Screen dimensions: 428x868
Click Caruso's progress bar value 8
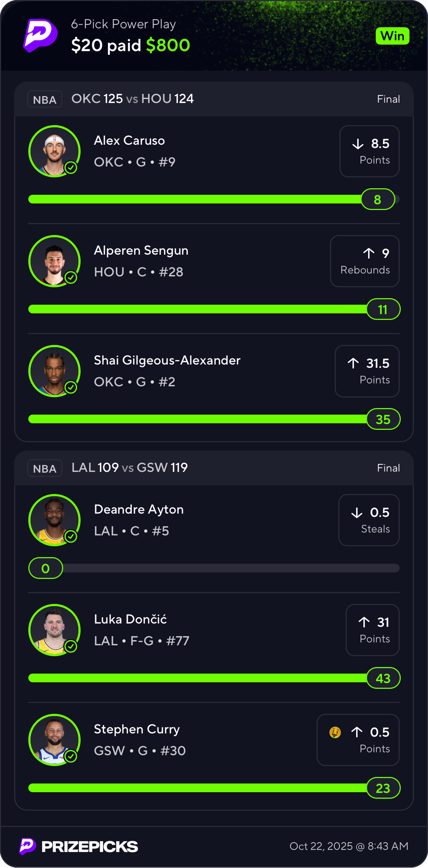point(378,199)
